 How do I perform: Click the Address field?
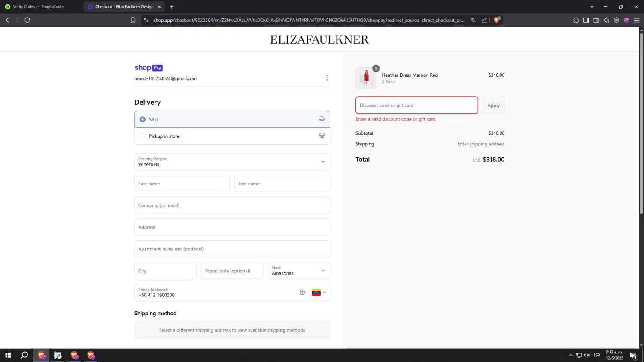tap(232, 227)
